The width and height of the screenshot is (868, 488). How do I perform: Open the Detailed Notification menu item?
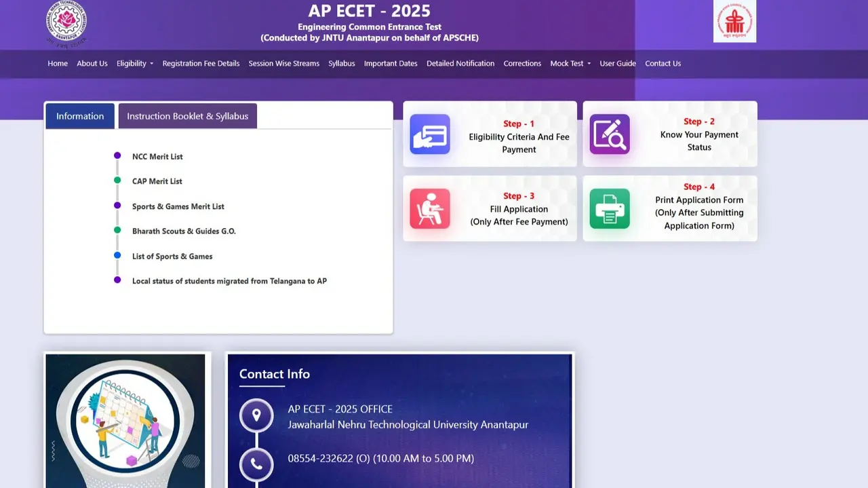click(x=460, y=63)
